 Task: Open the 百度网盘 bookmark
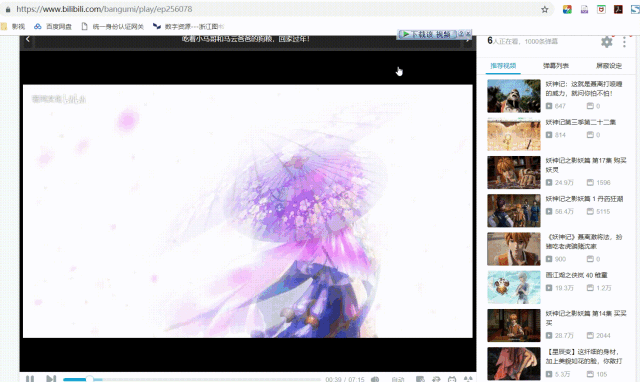coord(53,27)
